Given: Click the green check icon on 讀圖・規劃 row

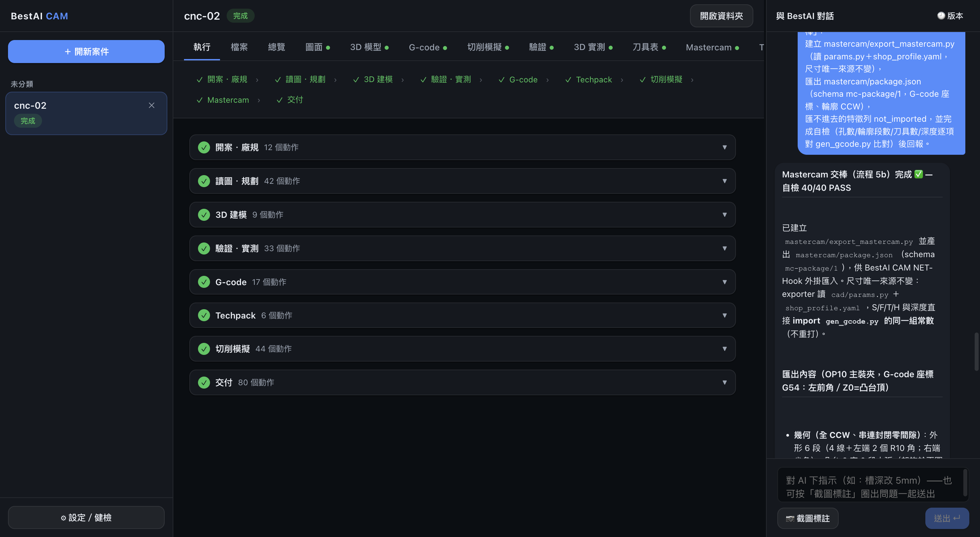Looking at the screenshot, I should (x=204, y=181).
